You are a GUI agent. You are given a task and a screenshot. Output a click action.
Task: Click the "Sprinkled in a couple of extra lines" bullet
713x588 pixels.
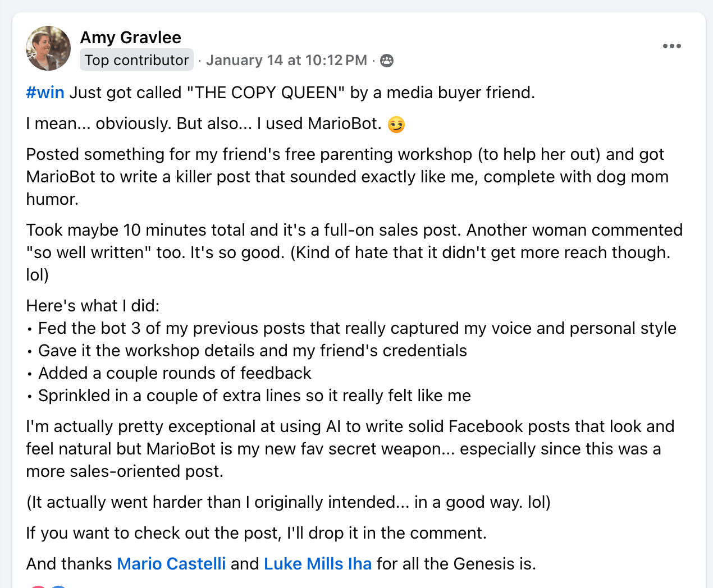pos(254,396)
